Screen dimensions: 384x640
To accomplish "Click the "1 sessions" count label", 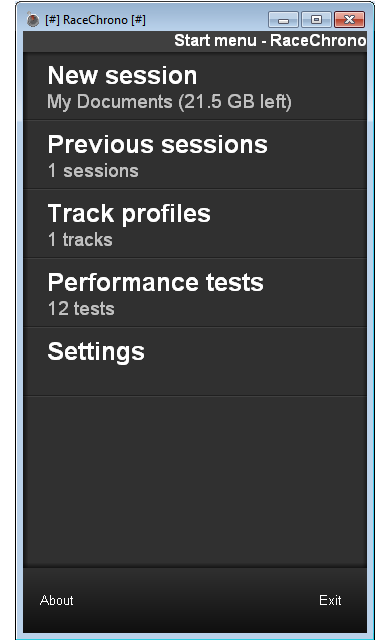I will [x=93, y=171].
